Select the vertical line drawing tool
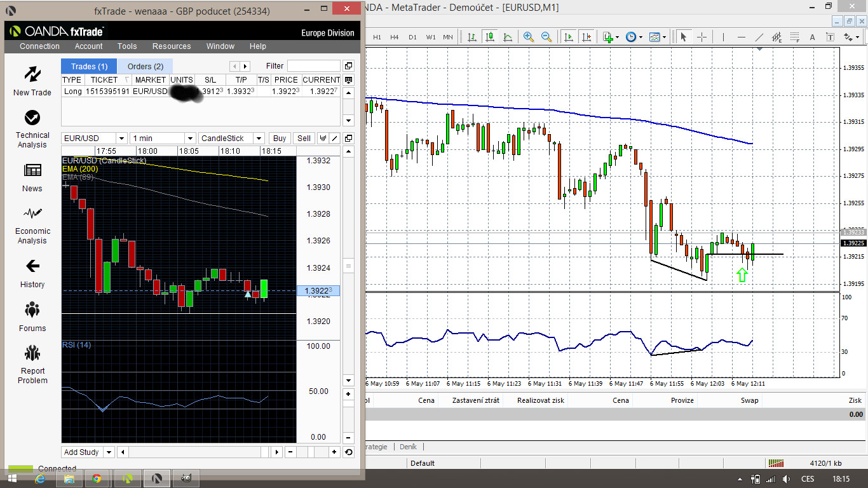868x488 pixels. click(x=724, y=37)
